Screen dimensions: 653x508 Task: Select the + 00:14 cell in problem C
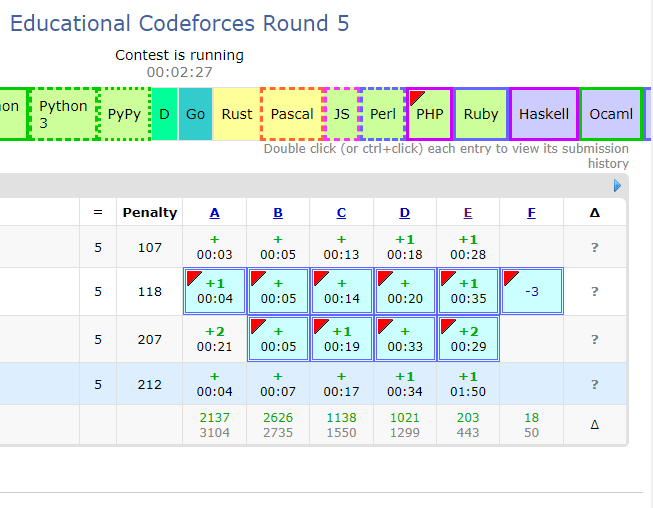tap(341, 291)
